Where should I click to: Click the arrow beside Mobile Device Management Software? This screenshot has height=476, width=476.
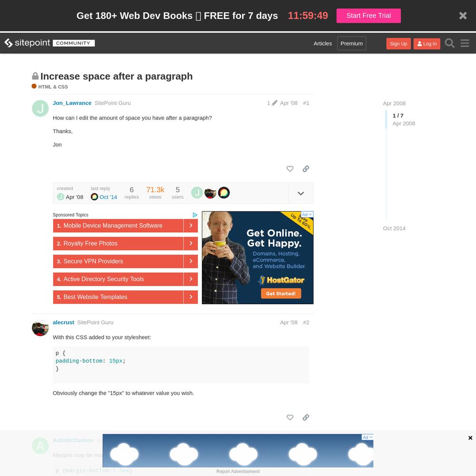tap(191, 226)
